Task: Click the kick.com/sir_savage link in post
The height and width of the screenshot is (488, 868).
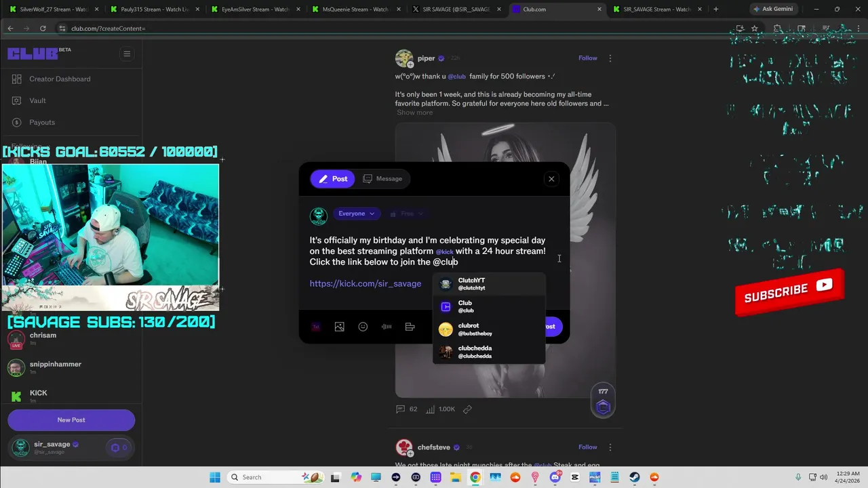Action: (366, 283)
